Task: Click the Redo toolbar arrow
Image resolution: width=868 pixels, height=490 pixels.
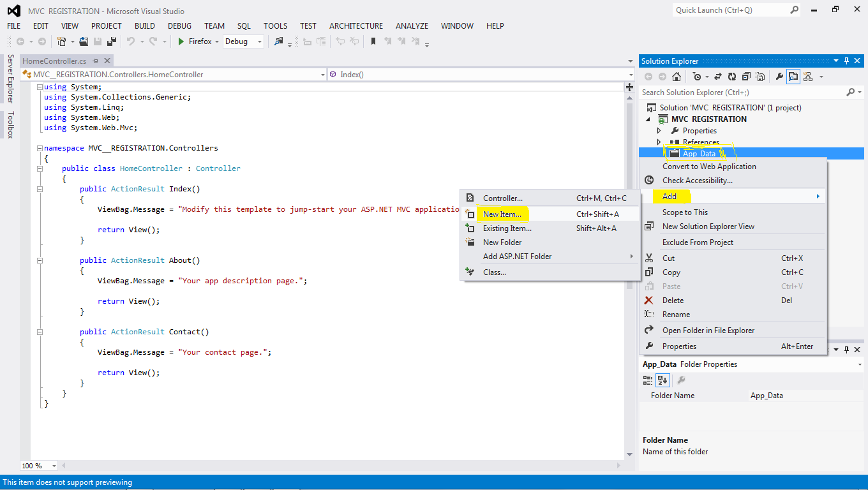Action: (x=153, y=41)
